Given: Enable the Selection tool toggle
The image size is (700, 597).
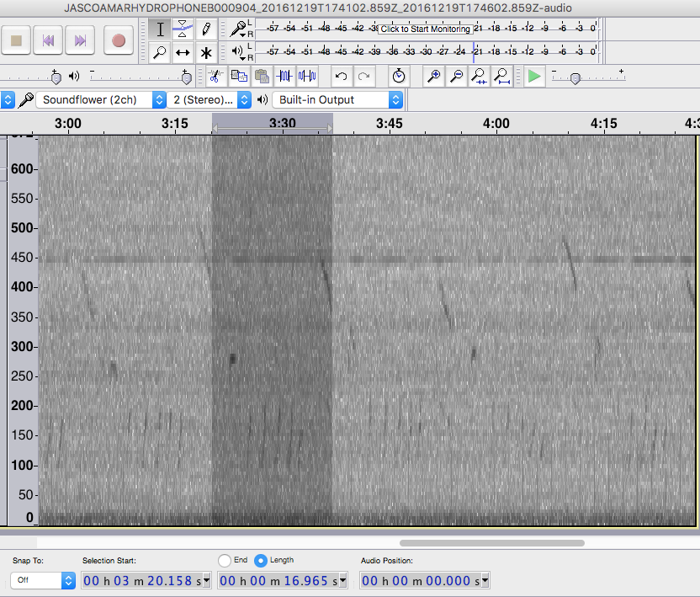Looking at the screenshot, I should click(x=160, y=29).
